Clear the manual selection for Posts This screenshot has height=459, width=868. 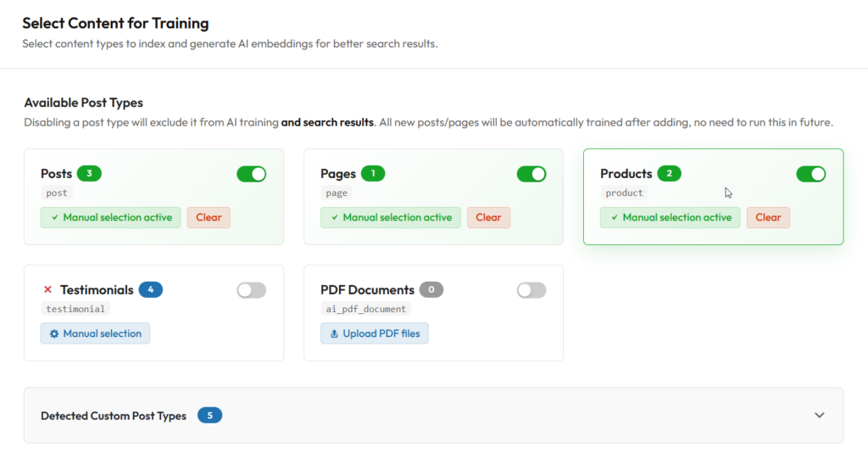209,217
